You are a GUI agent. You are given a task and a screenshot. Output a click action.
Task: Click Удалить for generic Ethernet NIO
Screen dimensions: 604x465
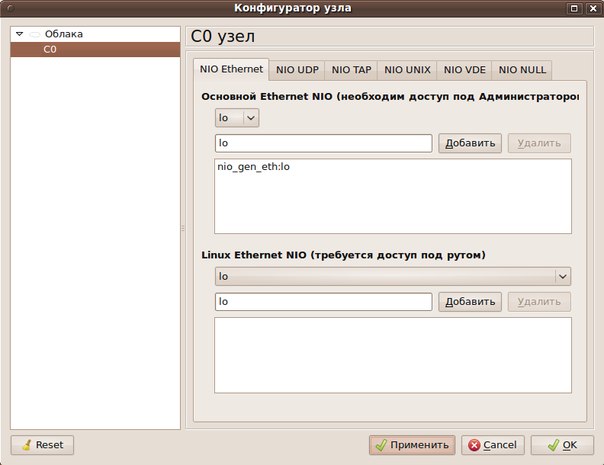coord(539,143)
